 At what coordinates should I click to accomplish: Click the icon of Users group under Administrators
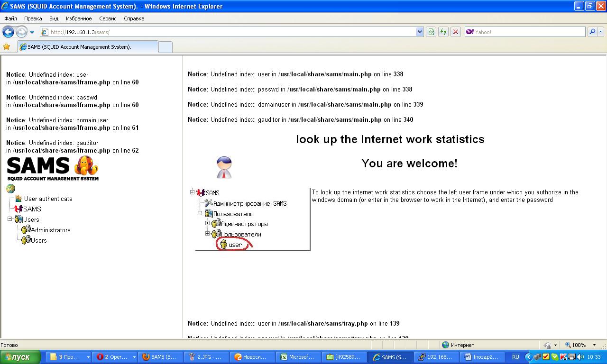(x=26, y=240)
